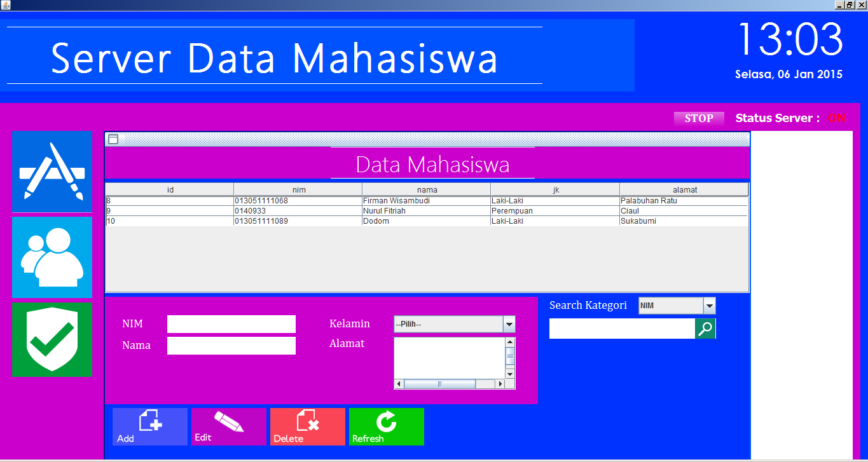Click the search keyword input field
Screen dimensions: 868x462
622,329
